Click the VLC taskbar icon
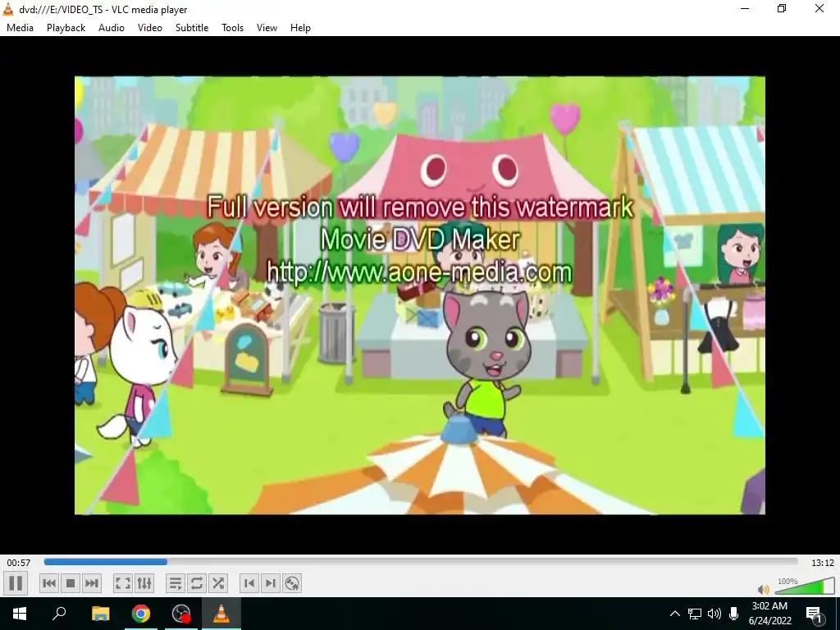Image resolution: width=840 pixels, height=630 pixels. [x=221, y=614]
